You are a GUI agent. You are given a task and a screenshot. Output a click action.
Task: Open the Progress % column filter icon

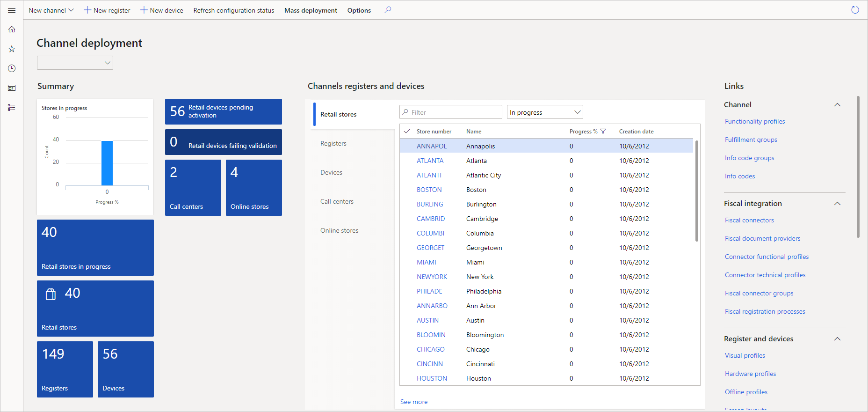pos(603,132)
